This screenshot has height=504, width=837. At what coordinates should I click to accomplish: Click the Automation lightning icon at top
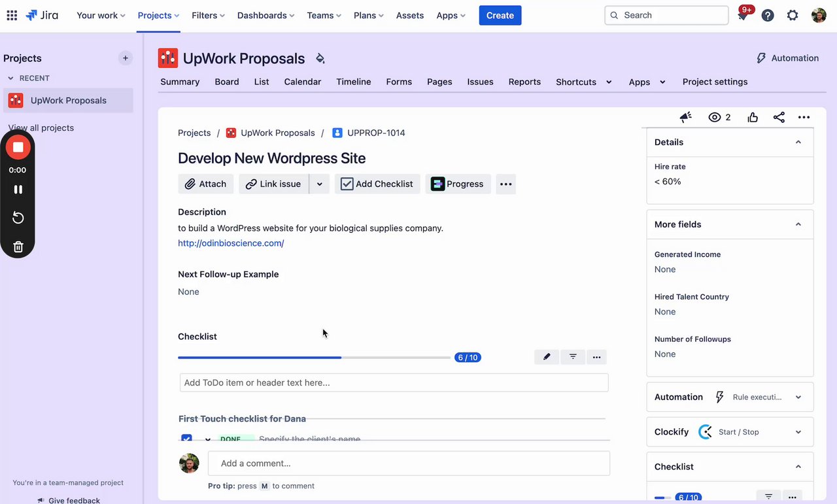click(761, 58)
